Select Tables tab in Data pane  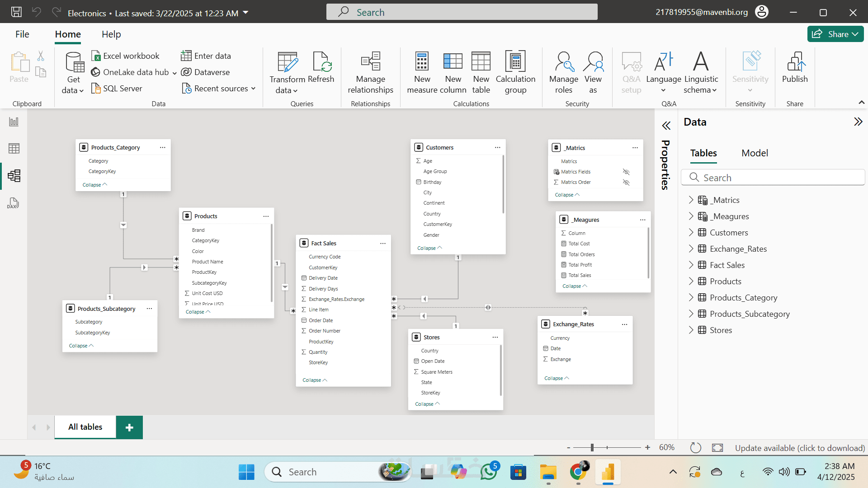point(703,153)
